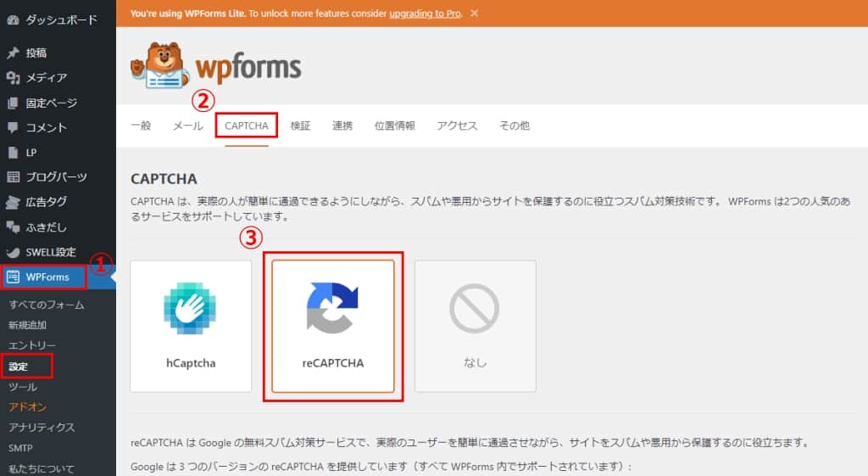The width and height of the screenshot is (868, 476).
Task: Click the WPForms bear mascot logo
Action: click(x=159, y=65)
